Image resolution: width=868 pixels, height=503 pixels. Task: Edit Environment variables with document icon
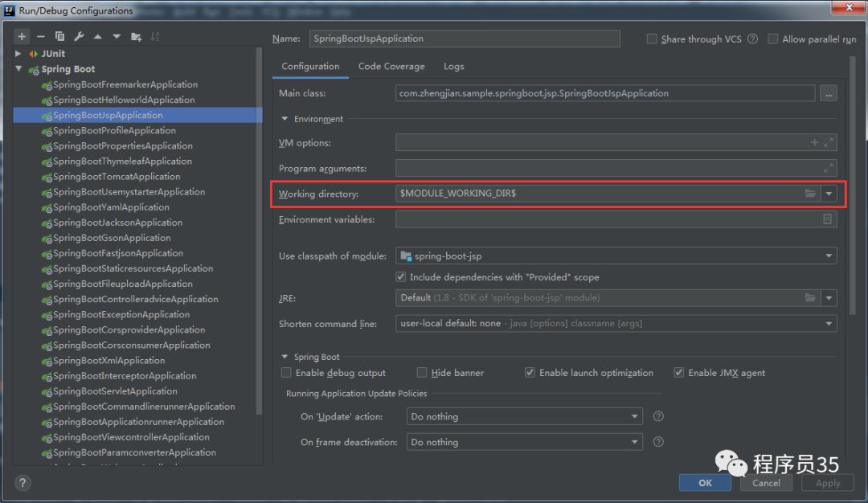(x=827, y=219)
